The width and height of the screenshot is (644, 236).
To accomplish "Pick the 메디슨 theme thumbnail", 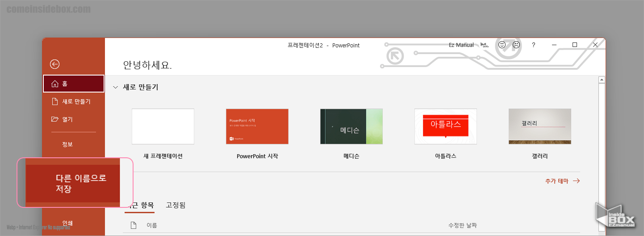I will coord(351,126).
